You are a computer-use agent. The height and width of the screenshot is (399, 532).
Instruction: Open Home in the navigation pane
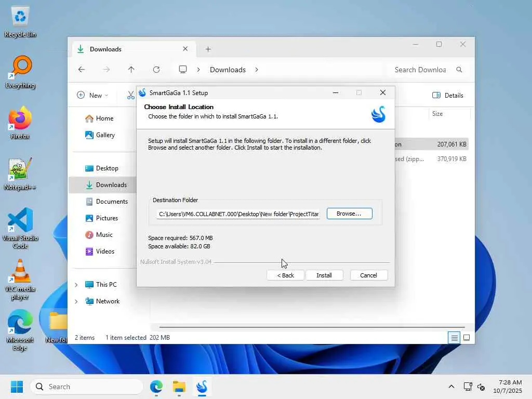99,118
